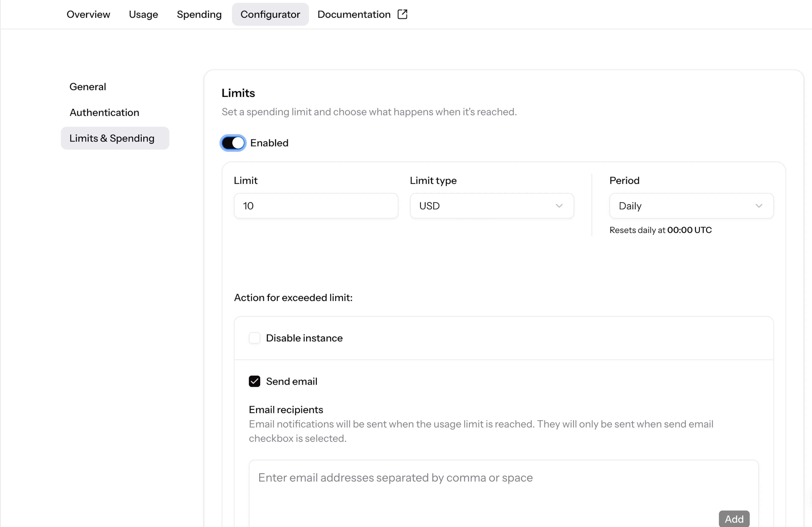The height and width of the screenshot is (527, 812).
Task: Click the Documentation external link icon
Action: coord(402,14)
